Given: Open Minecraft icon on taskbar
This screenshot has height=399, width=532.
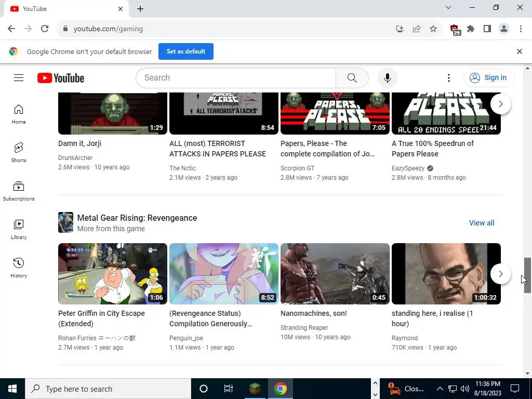Looking at the screenshot, I should coord(255,389).
